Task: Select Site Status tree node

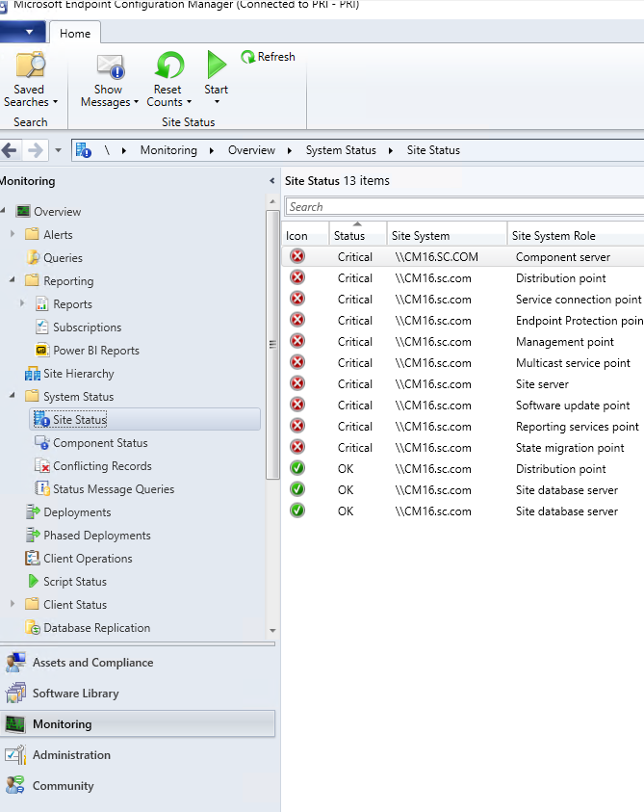Action: click(x=145, y=419)
